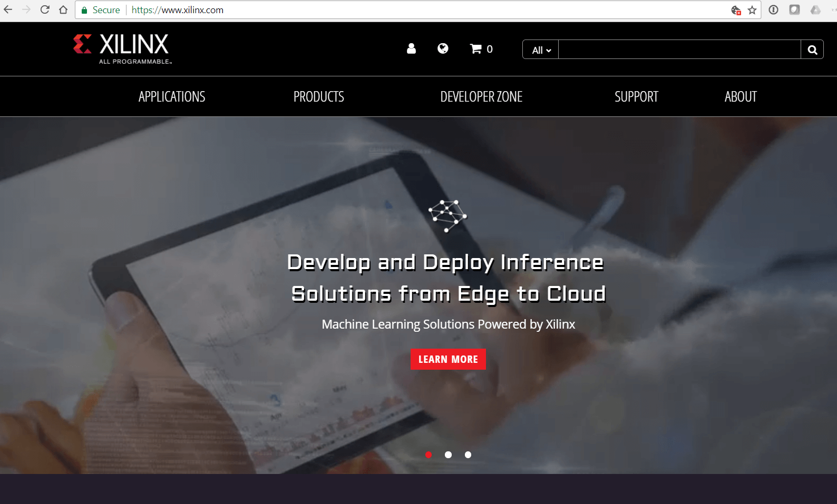This screenshot has width=837, height=504.
Task: Click the red LEARN MORE button
Action: (x=448, y=359)
